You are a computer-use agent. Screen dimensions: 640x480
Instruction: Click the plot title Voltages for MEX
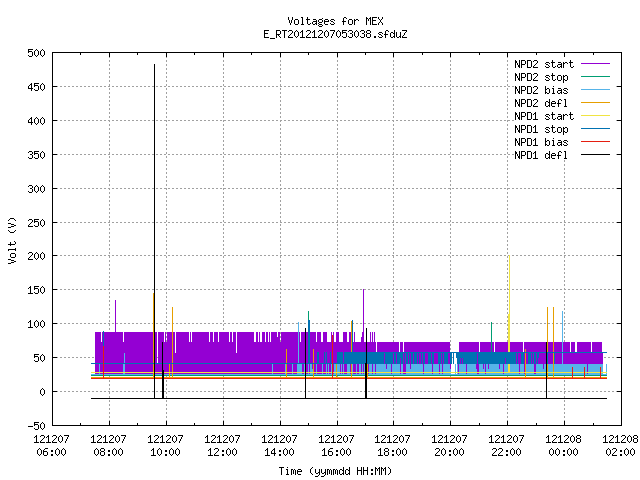pos(335,21)
